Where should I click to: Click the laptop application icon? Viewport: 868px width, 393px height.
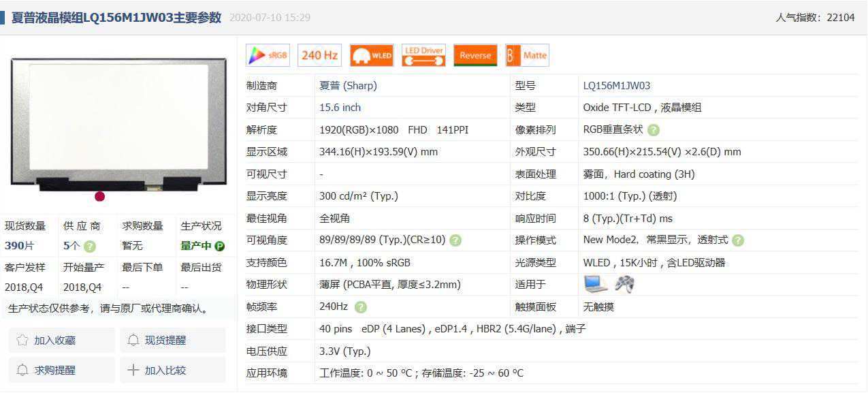[x=596, y=284]
